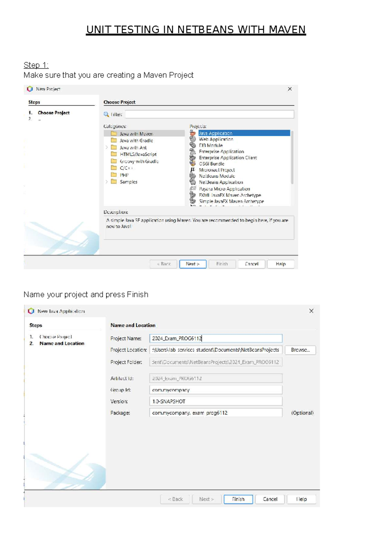Image resolution: width=392 pixels, height=554 pixels.
Task: Click the Java with Maven folder icon
Action: pyautogui.click(x=114, y=134)
